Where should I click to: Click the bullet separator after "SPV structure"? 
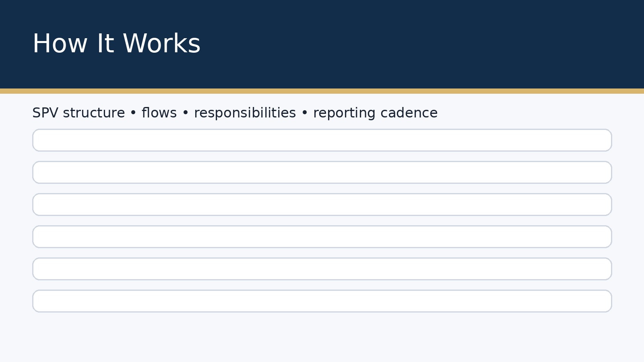pyautogui.click(x=133, y=113)
